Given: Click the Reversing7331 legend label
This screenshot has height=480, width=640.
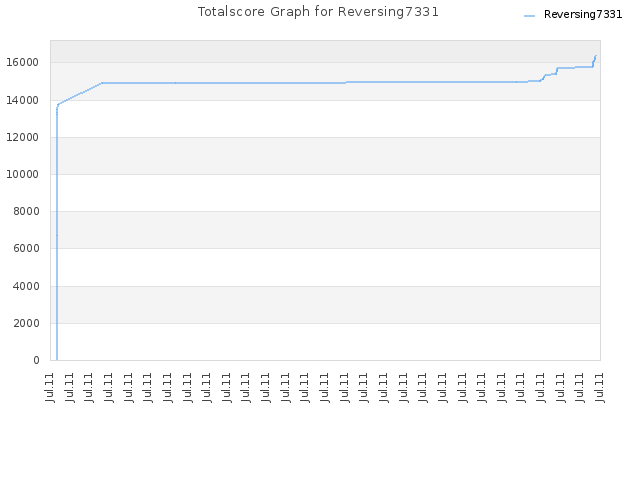Looking at the screenshot, I should pos(583,15).
